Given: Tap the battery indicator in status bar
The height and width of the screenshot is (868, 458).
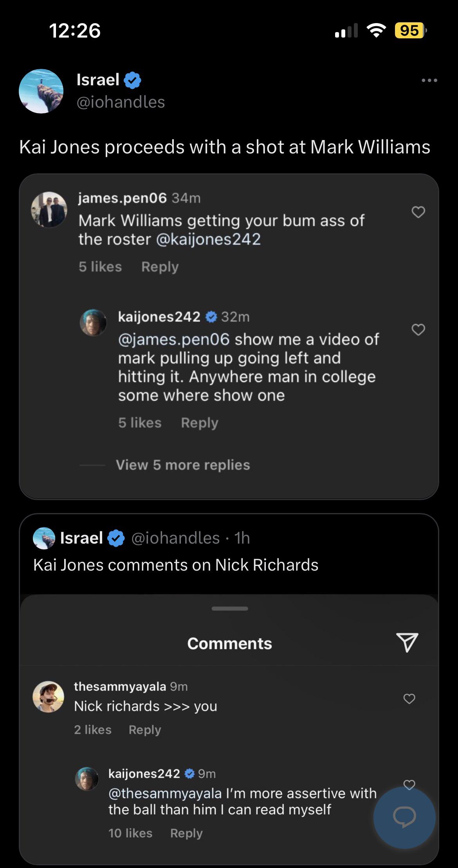Looking at the screenshot, I should pyautogui.click(x=410, y=31).
